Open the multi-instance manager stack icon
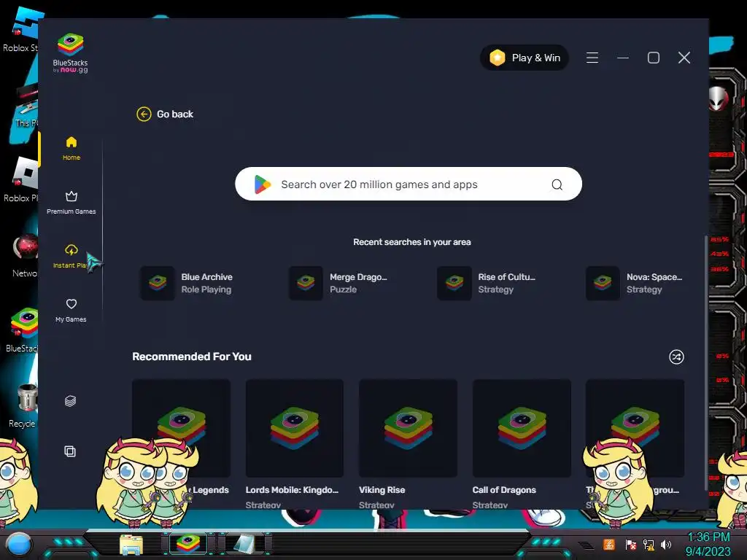Viewport: 747px width, 560px height. pos(71,401)
